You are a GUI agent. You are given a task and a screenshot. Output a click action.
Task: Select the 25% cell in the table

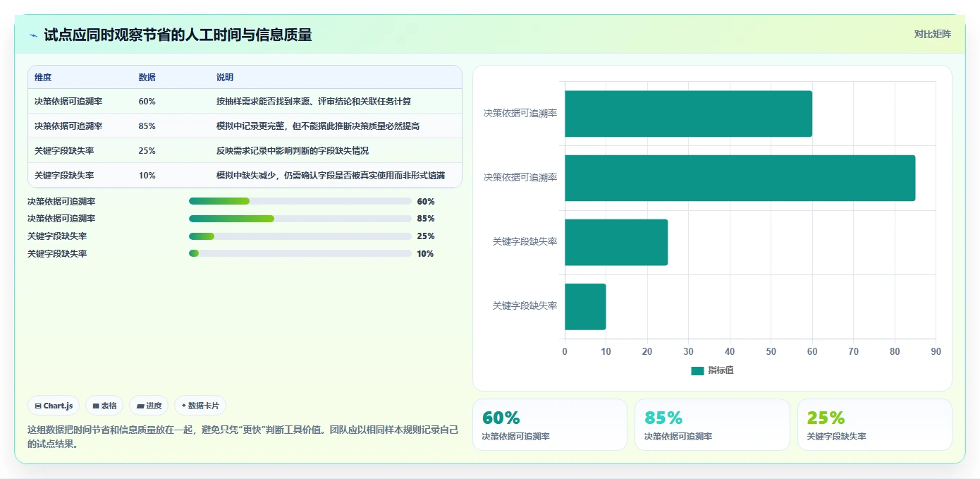(x=147, y=151)
